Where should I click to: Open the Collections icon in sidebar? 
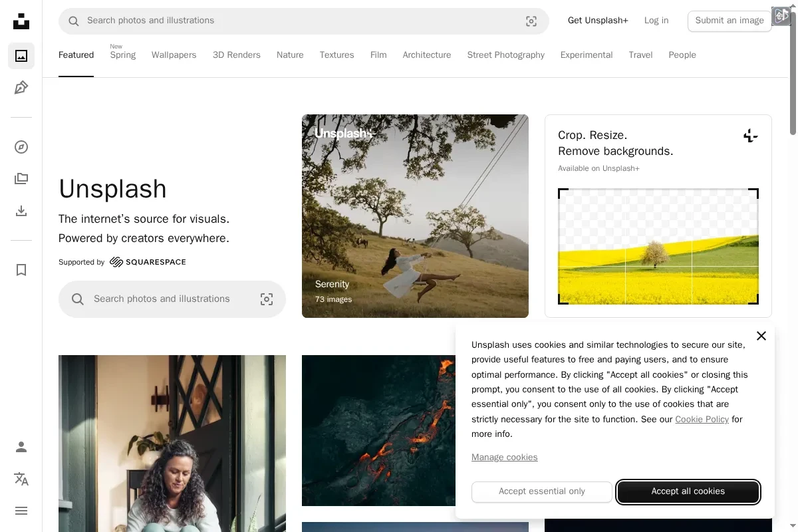(21, 179)
